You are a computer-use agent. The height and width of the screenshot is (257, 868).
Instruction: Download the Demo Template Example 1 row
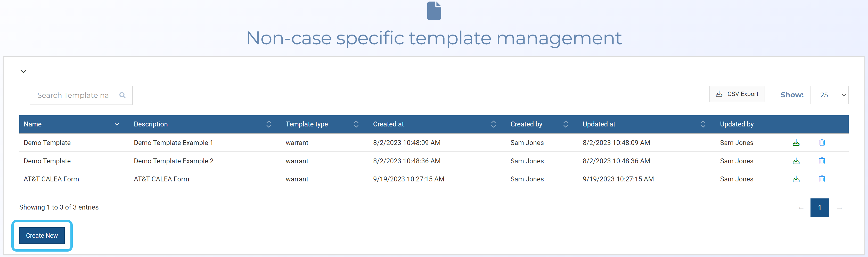tap(796, 143)
